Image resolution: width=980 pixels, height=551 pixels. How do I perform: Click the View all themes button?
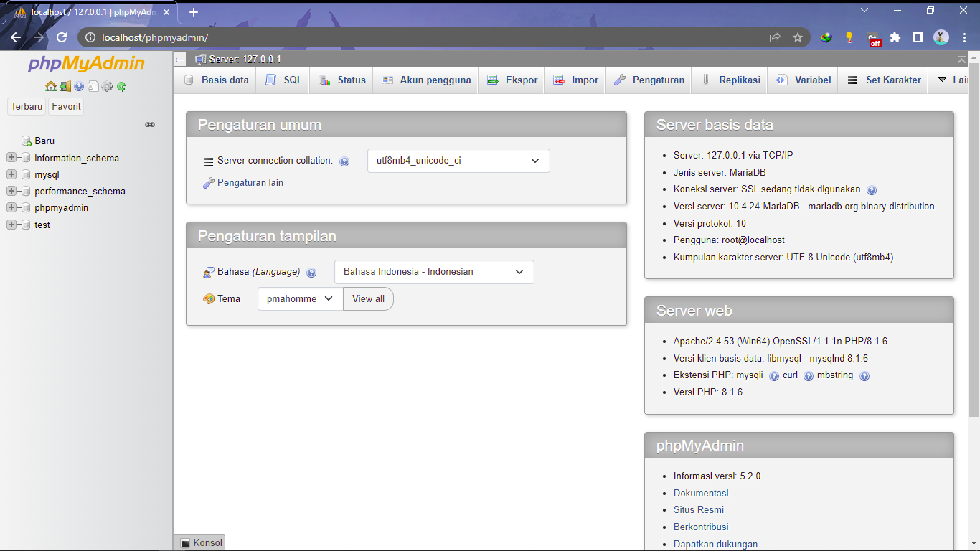(368, 298)
